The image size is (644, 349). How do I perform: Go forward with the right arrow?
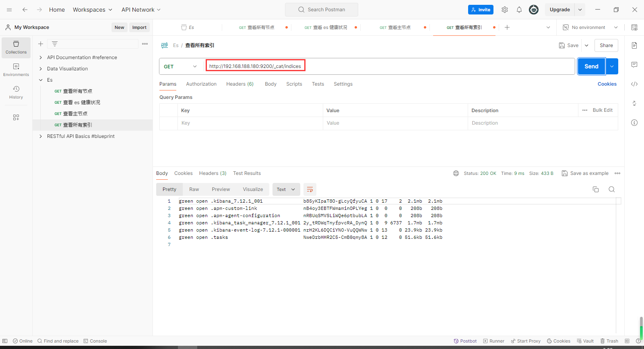coord(39,10)
